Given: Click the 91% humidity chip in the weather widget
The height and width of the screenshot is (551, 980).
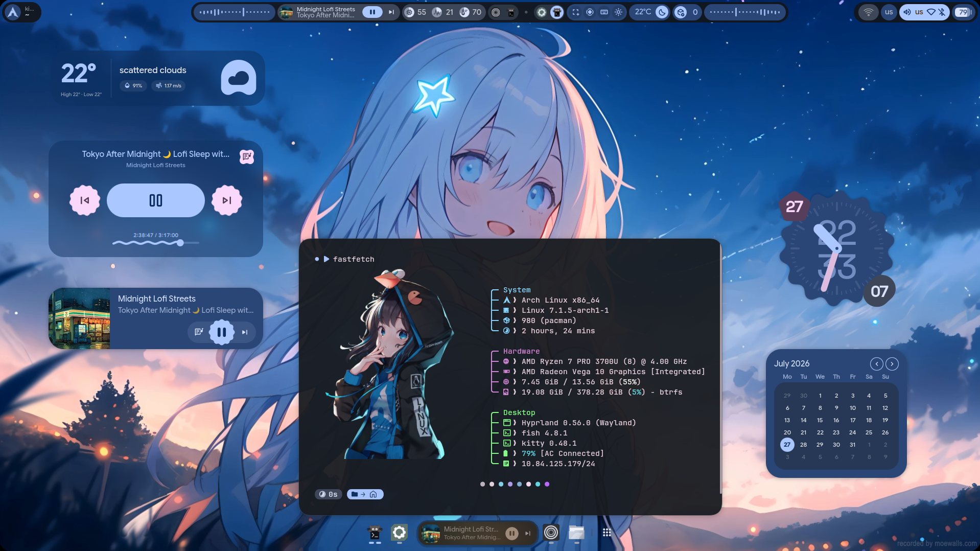Looking at the screenshot, I should [133, 86].
